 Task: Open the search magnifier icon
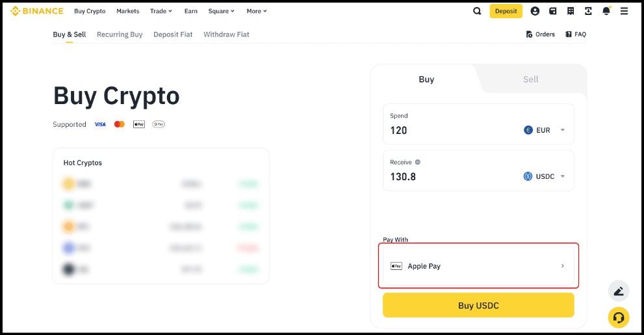(x=477, y=11)
